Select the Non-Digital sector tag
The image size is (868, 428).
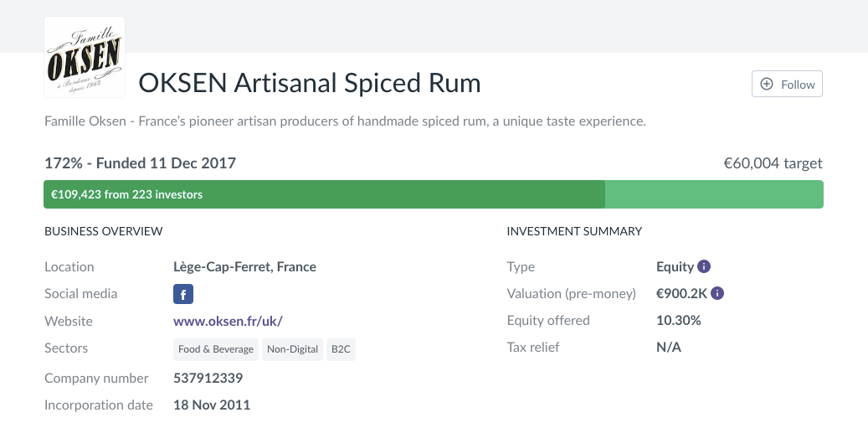293,349
